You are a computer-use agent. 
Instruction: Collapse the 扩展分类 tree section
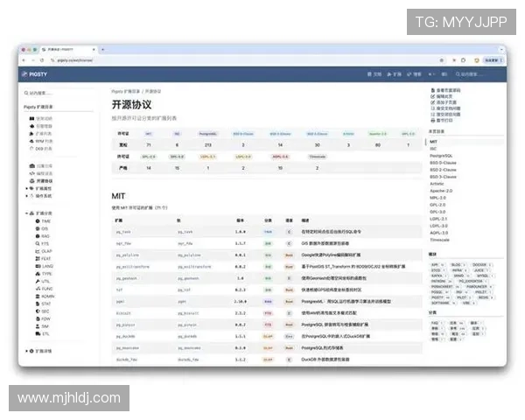[x=27, y=213]
